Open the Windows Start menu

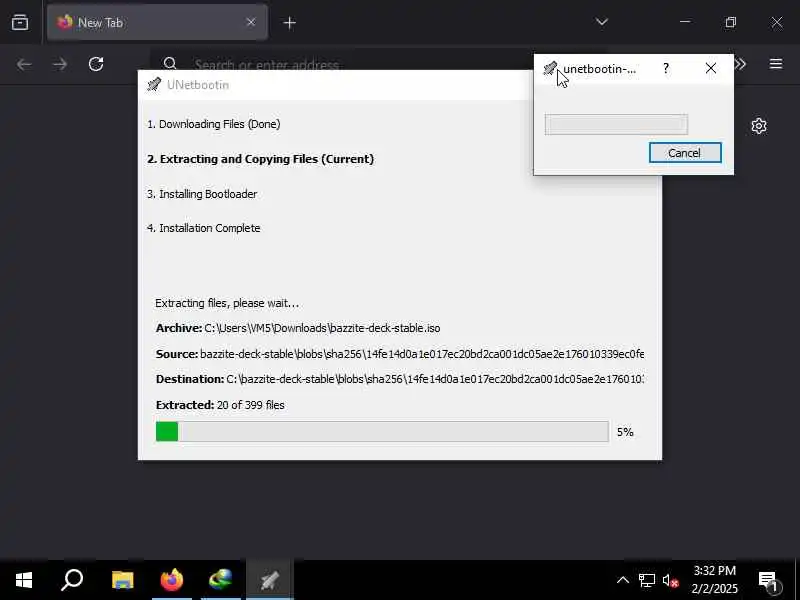23,580
